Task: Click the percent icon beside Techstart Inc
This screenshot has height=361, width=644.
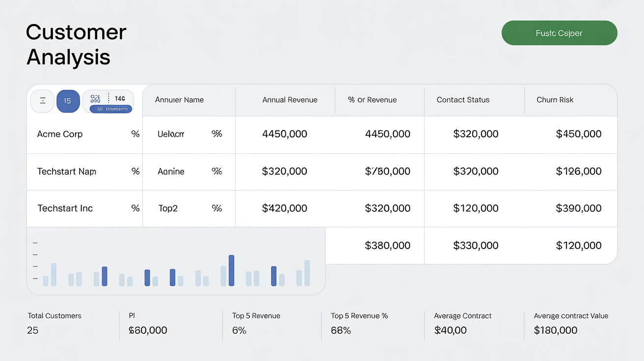Action: click(x=135, y=208)
